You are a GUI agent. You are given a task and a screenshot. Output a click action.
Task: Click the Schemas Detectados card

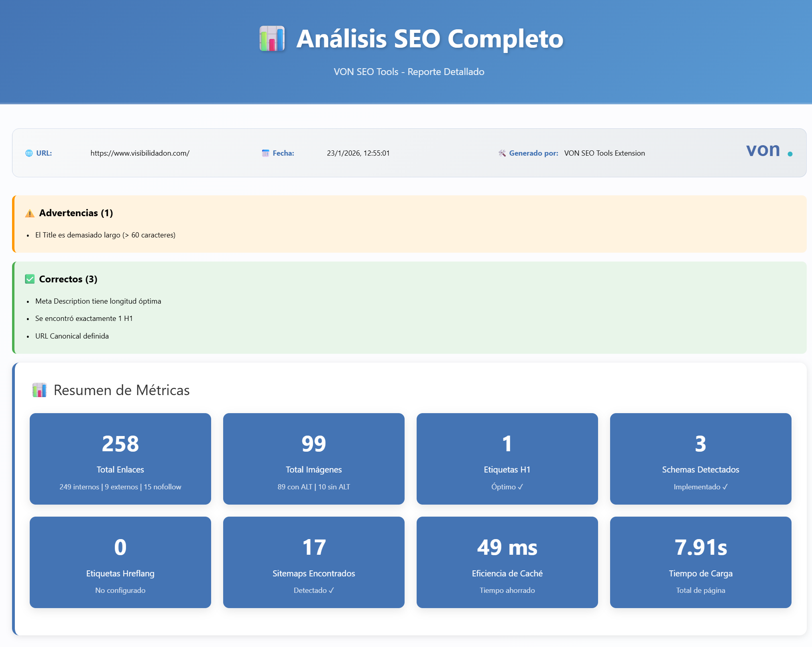700,458
